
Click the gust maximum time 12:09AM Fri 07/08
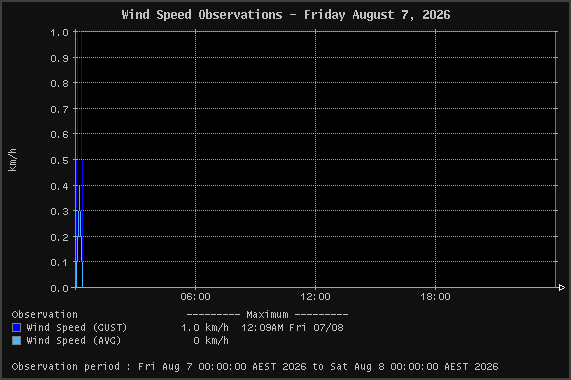click(x=292, y=328)
